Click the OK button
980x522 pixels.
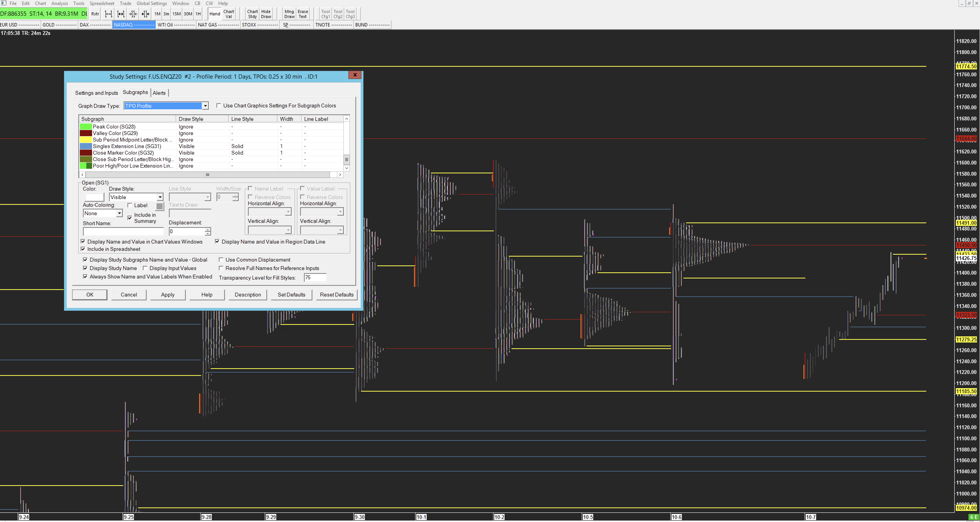pos(90,295)
